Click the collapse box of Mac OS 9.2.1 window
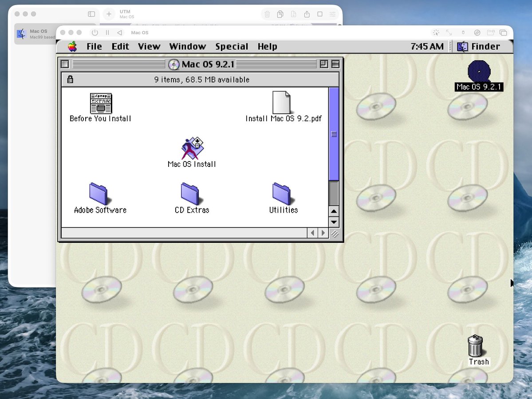The image size is (532, 399). click(335, 64)
